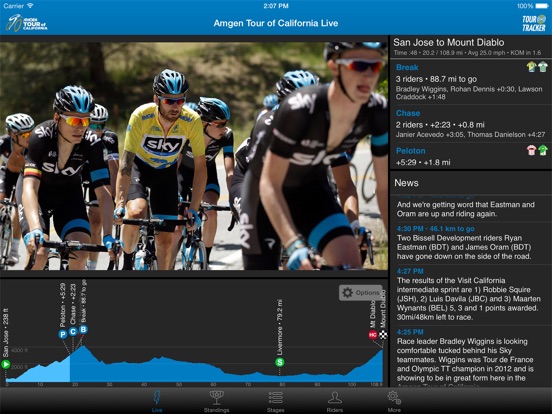
Task: Open the Riders tab person icon
Action: pyautogui.click(x=335, y=398)
